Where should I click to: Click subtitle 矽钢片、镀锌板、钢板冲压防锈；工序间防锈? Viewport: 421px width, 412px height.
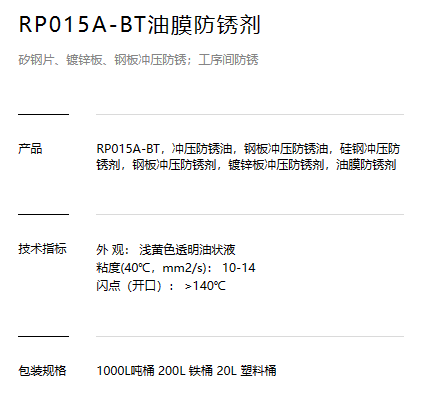[x=138, y=60]
